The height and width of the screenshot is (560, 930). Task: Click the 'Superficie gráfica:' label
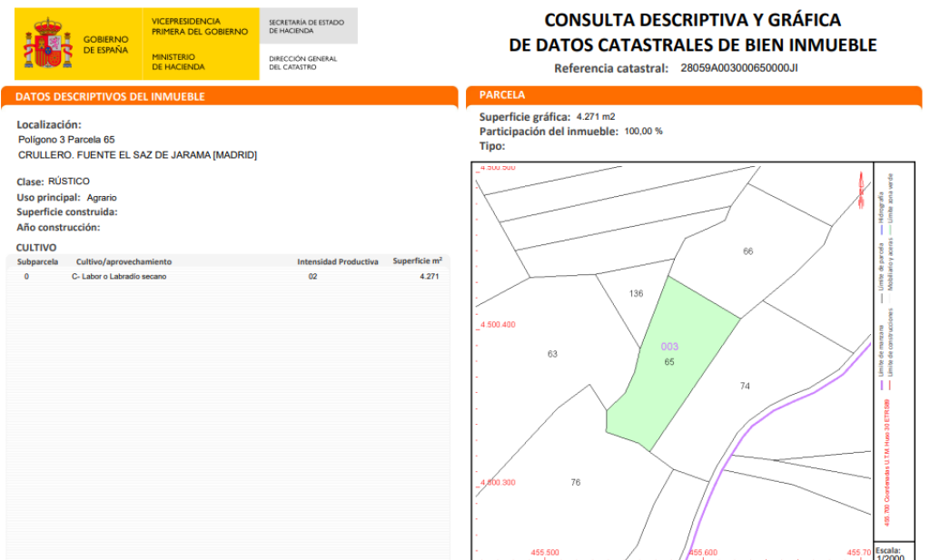click(525, 117)
